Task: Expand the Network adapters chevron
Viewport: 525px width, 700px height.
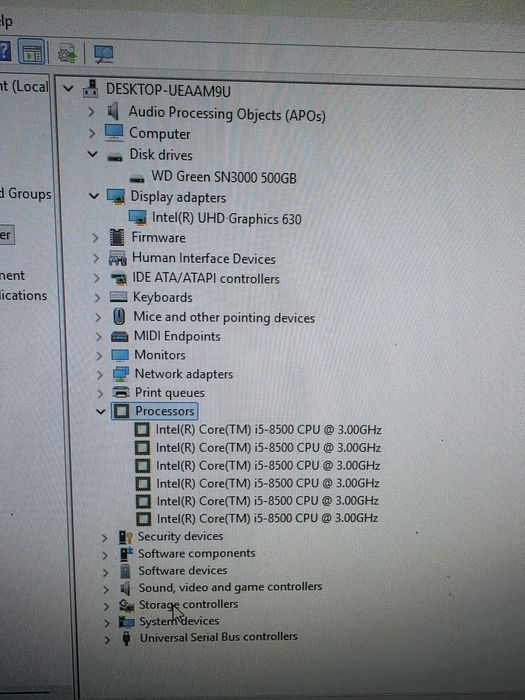Action: [x=100, y=375]
